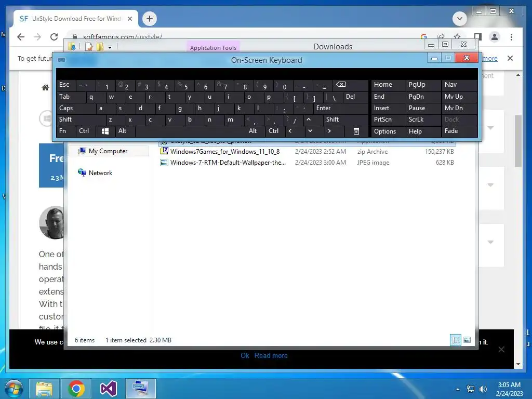Show hidden system tray icons
The height and width of the screenshot is (399, 532).
click(x=458, y=389)
